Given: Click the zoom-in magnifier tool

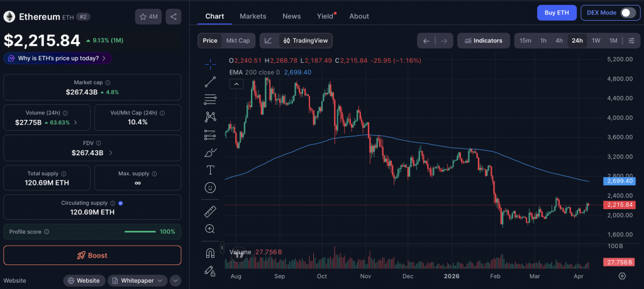Looking at the screenshot, I should pyautogui.click(x=211, y=229).
